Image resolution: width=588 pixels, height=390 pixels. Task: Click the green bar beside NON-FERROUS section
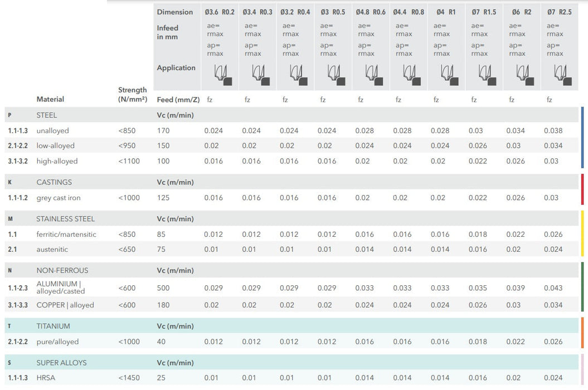(x=582, y=287)
